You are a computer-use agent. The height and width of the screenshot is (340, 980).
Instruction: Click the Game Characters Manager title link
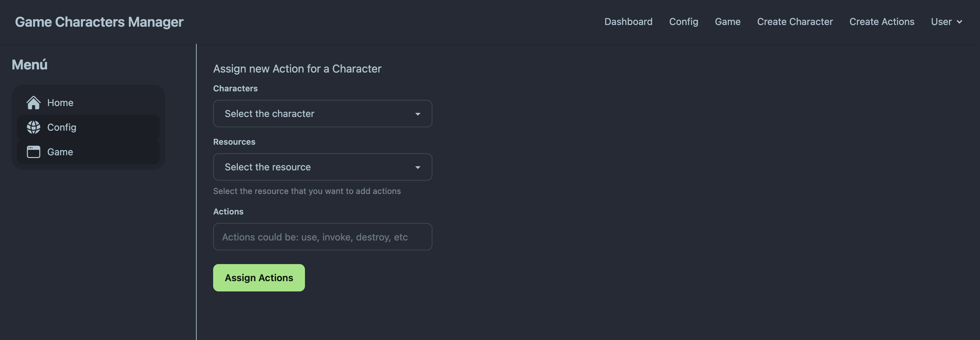point(99,22)
